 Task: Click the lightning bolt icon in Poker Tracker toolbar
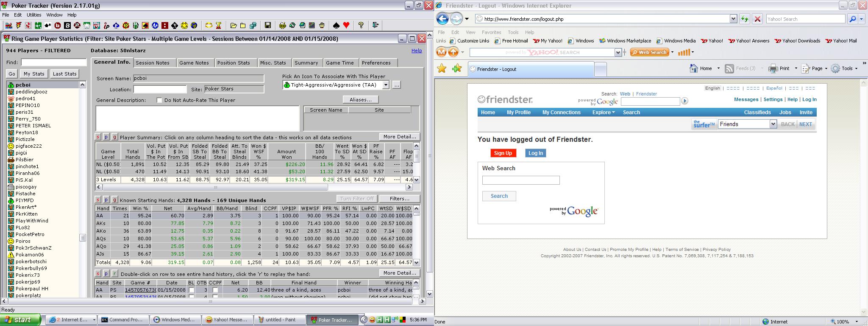(x=19, y=25)
